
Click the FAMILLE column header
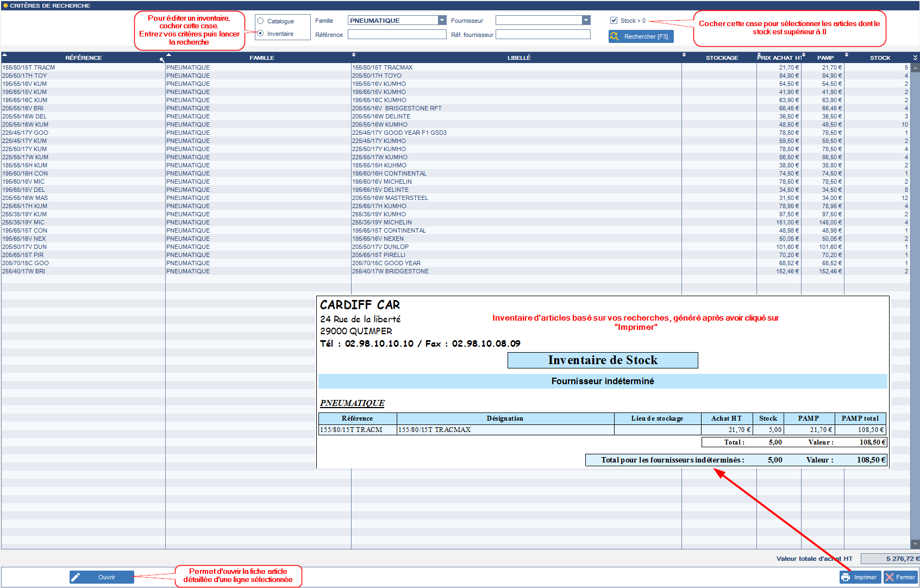[x=261, y=58]
